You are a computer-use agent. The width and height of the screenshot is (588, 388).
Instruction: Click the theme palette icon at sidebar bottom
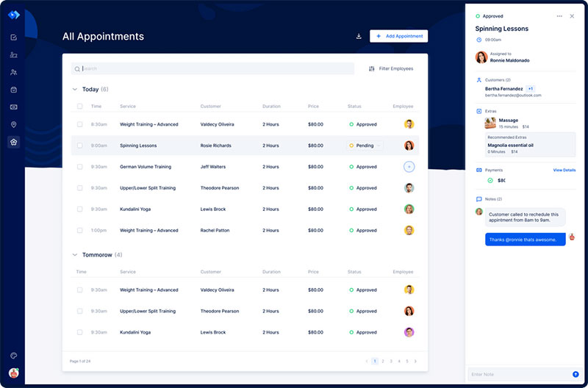point(13,356)
